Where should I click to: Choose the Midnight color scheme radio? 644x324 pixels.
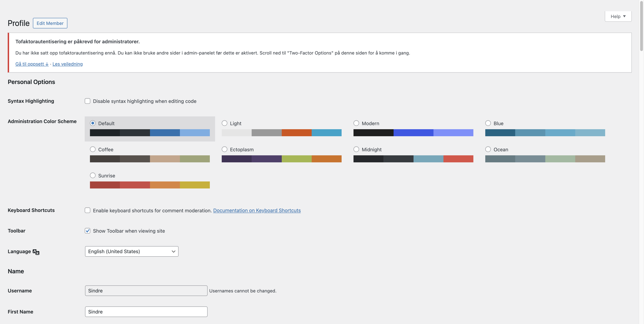point(356,149)
